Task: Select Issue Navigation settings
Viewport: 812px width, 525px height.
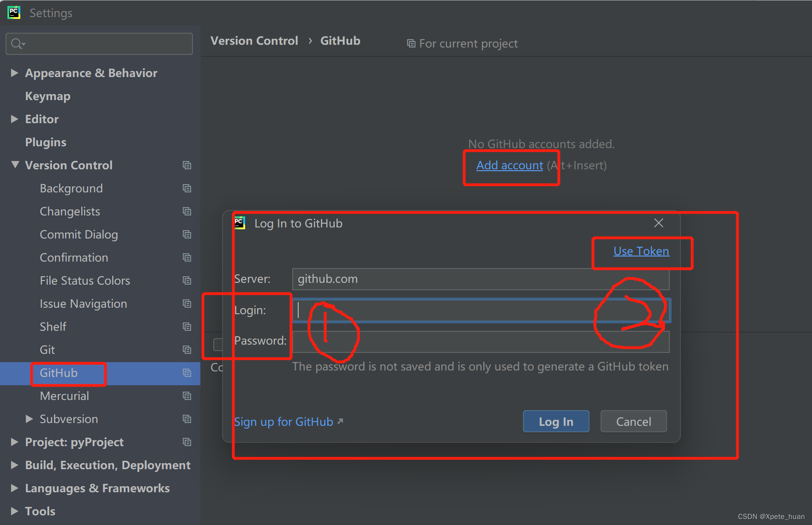Action: pos(83,304)
